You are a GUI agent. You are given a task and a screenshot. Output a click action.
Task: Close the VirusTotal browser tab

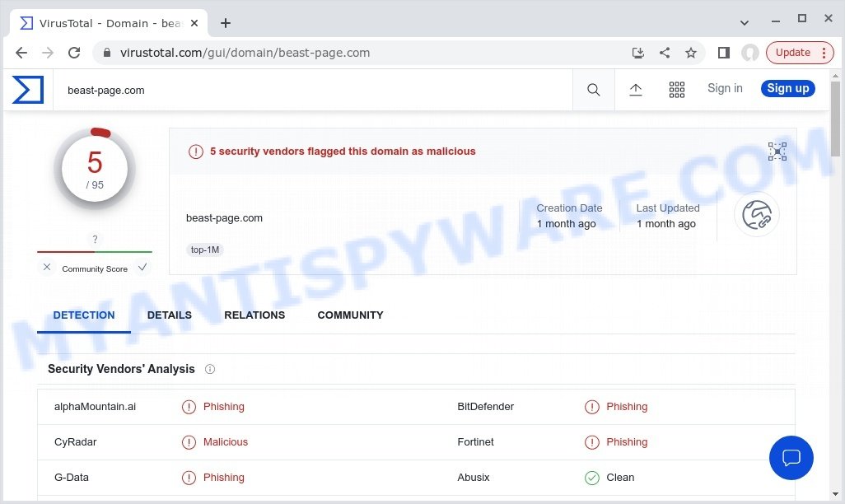pyautogui.click(x=194, y=23)
